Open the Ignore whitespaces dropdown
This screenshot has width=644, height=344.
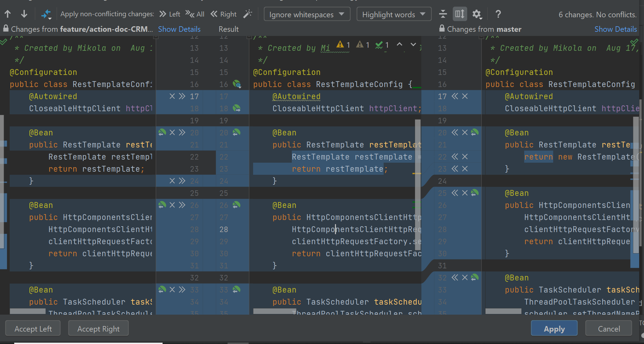pos(307,14)
